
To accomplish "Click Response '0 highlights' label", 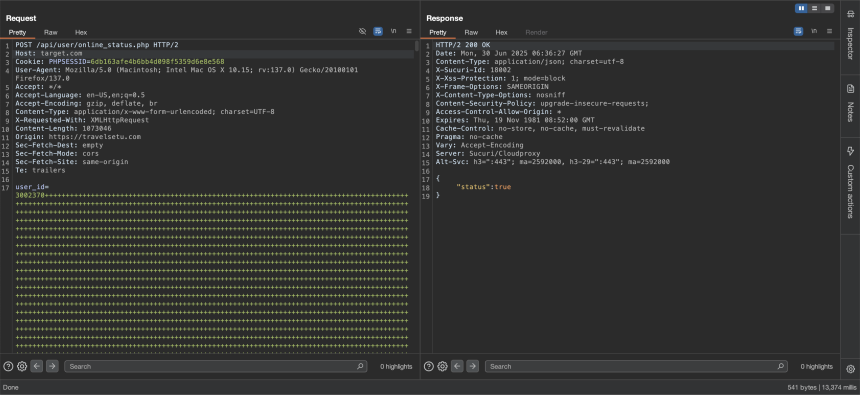I will (x=816, y=366).
